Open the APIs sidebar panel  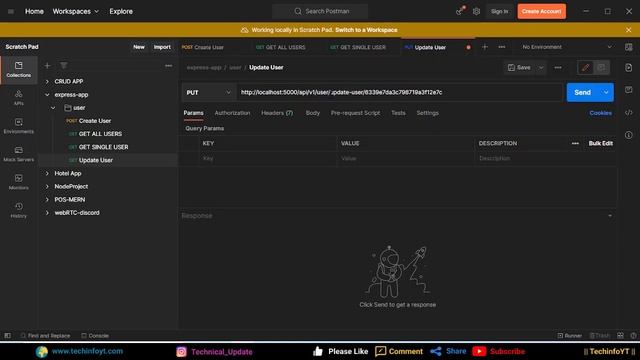coord(19,98)
